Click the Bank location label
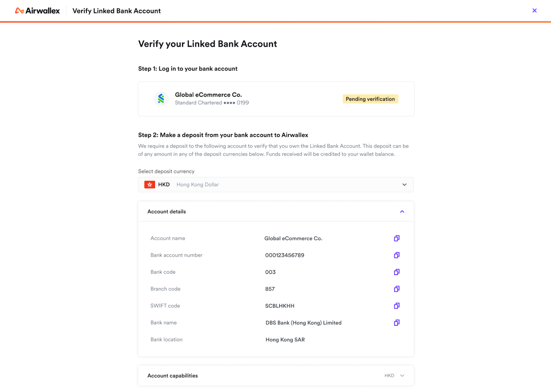The width and height of the screenshot is (551, 392). click(x=166, y=339)
